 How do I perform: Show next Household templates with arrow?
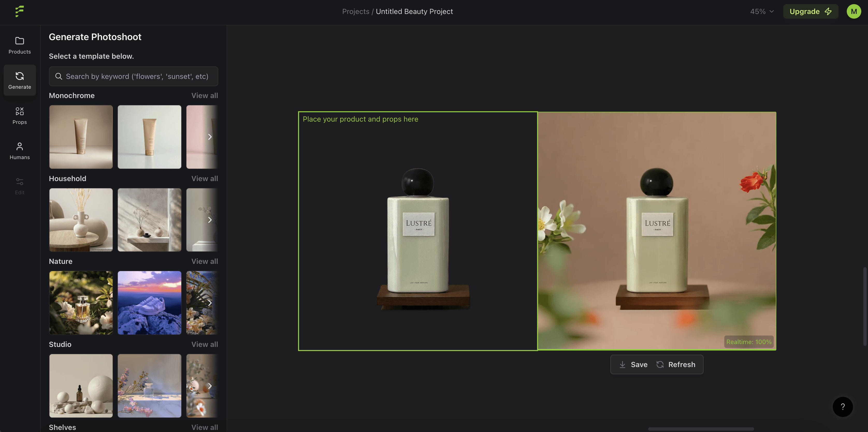coord(209,220)
